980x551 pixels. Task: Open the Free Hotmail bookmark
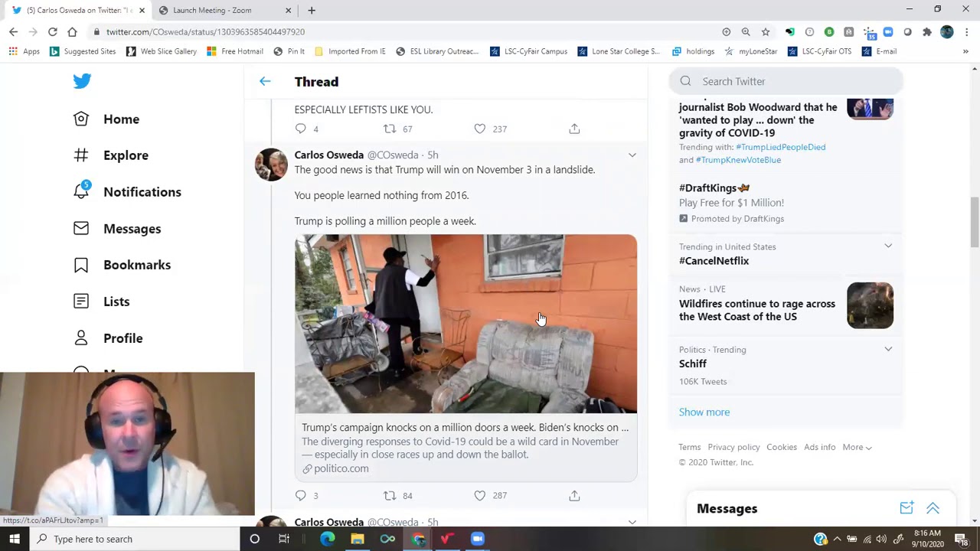coord(235,51)
